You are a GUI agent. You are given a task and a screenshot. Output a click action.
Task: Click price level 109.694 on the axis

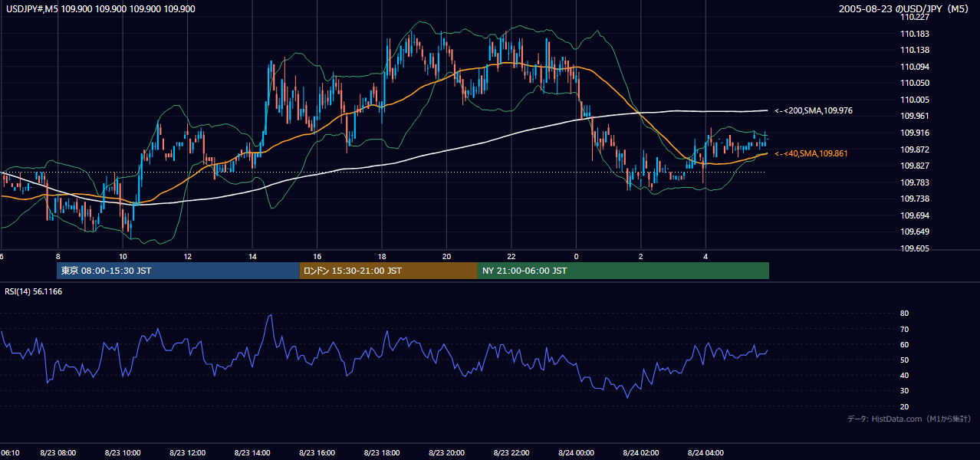[913, 215]
